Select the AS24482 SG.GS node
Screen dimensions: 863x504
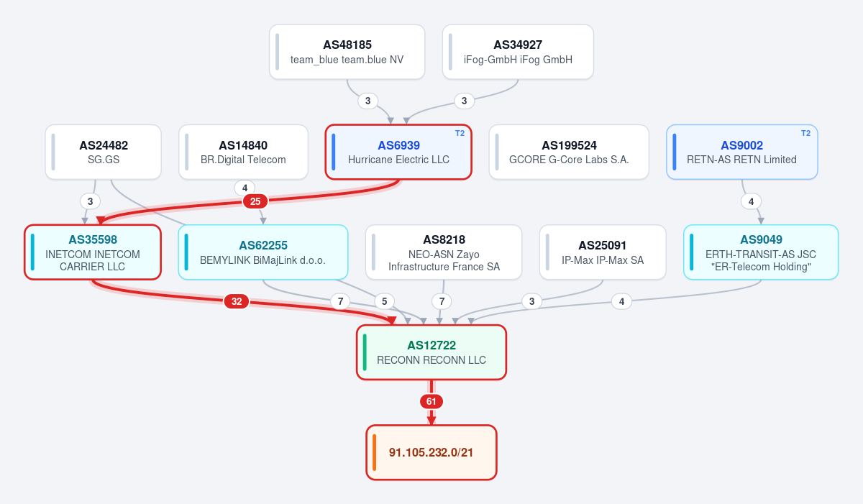(104, 152)
